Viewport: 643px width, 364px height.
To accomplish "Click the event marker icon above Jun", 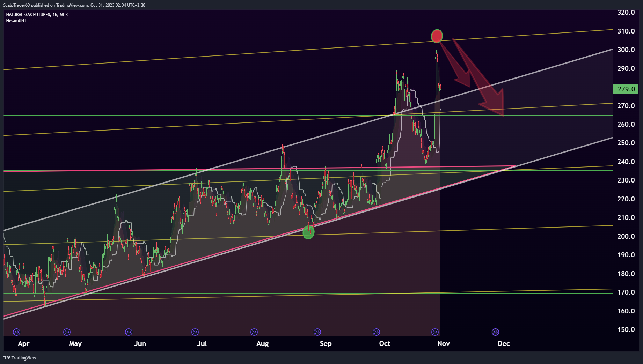I will pos(129,332).
